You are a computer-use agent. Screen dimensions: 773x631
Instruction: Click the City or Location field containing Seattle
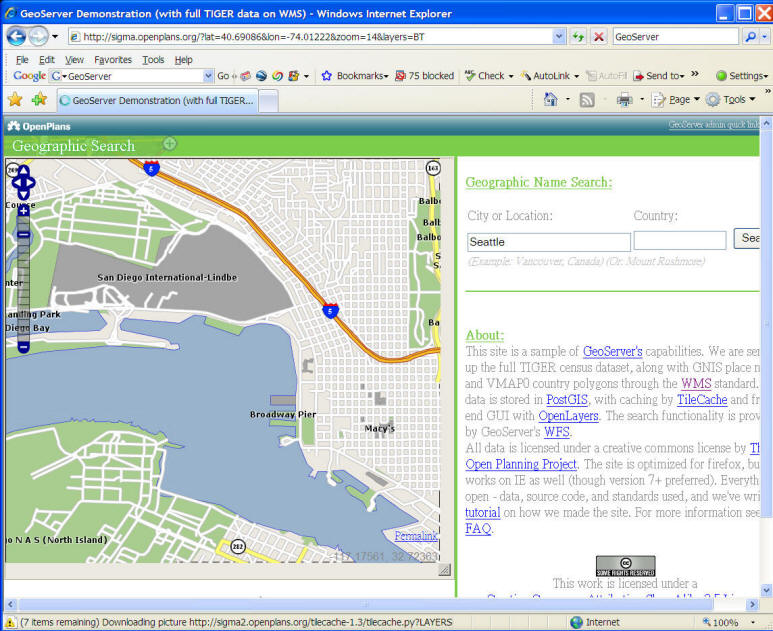pos(549,242)
